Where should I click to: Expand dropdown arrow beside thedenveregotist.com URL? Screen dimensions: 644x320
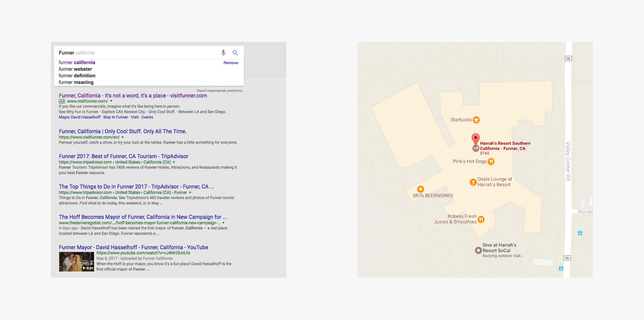[223, 223]
